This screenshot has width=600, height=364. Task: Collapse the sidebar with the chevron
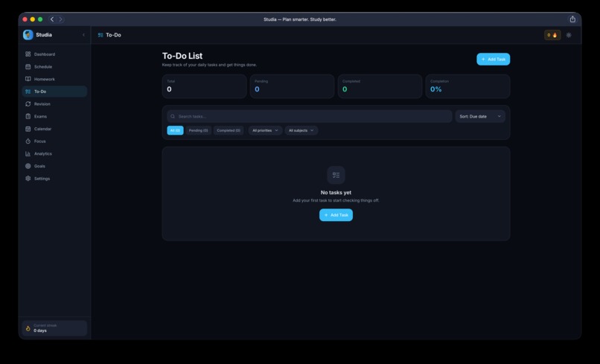click(x=84, y=35)
